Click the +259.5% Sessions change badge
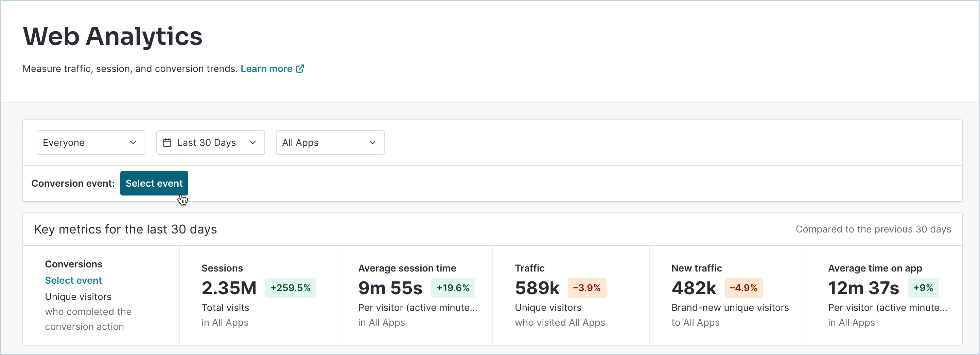The height and width of the screenshot is (355, 980). 290,288
